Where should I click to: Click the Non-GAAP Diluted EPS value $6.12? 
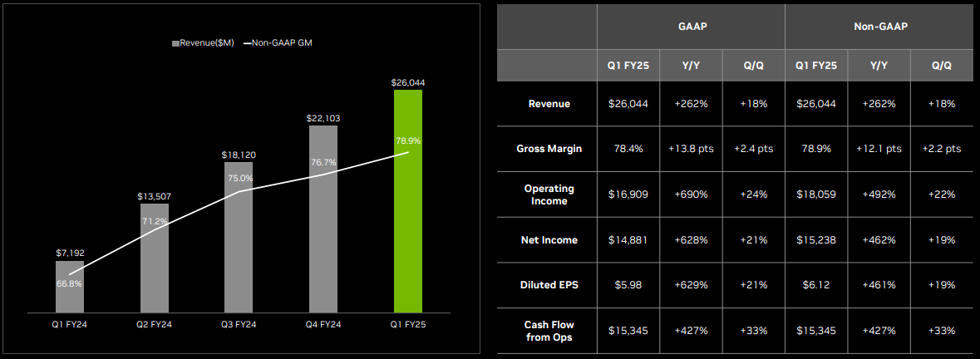coord(816,285)
